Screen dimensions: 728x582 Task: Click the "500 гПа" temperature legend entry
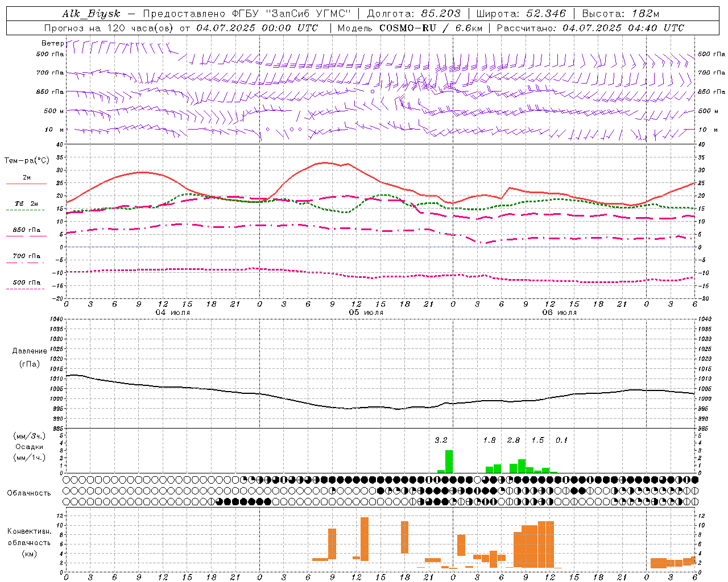[27, 282]
